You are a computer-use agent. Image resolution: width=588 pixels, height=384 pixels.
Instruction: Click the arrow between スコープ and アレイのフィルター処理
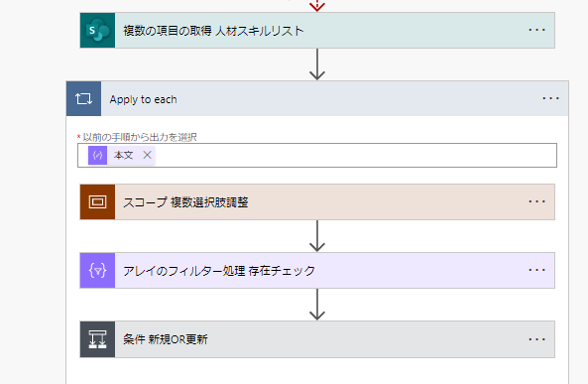[x=317, y=236]
